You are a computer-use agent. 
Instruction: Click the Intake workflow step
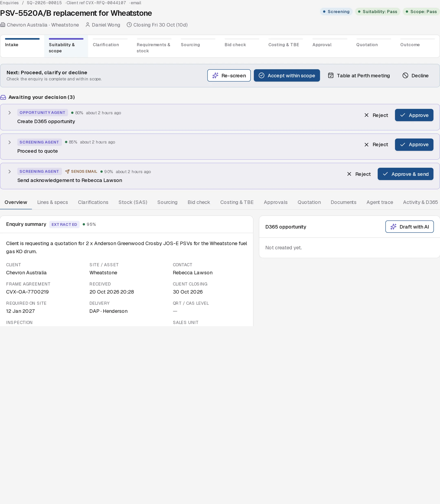click(22, 46)
